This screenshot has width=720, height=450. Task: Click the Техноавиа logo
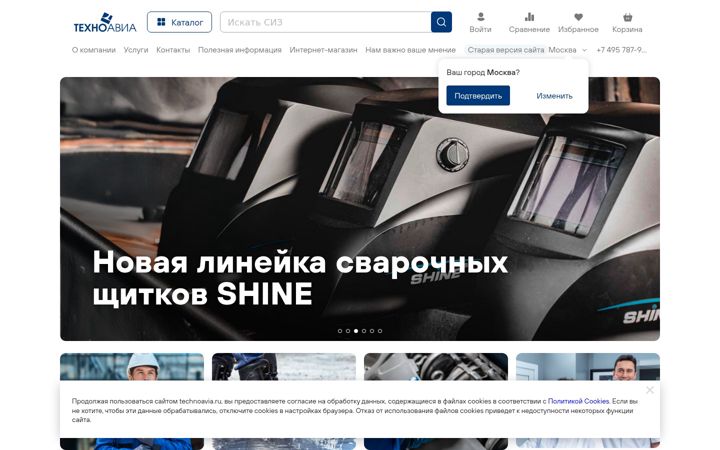point(105,22)
